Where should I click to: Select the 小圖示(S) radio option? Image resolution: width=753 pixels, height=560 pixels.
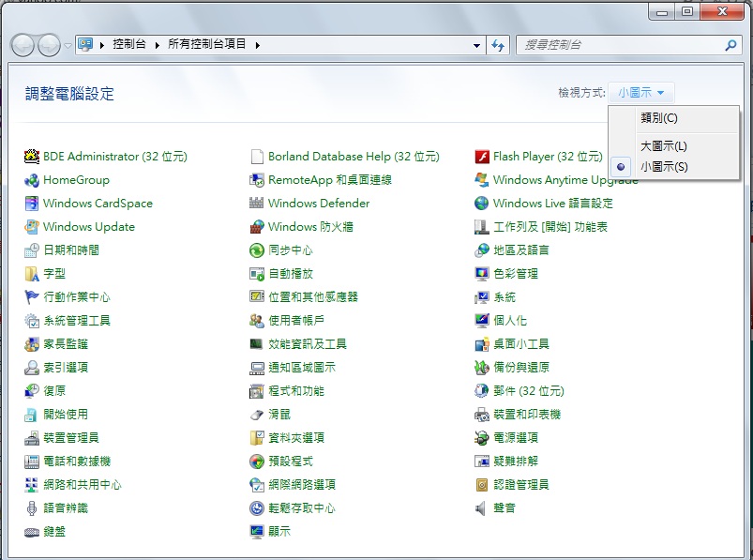(621, 167)
